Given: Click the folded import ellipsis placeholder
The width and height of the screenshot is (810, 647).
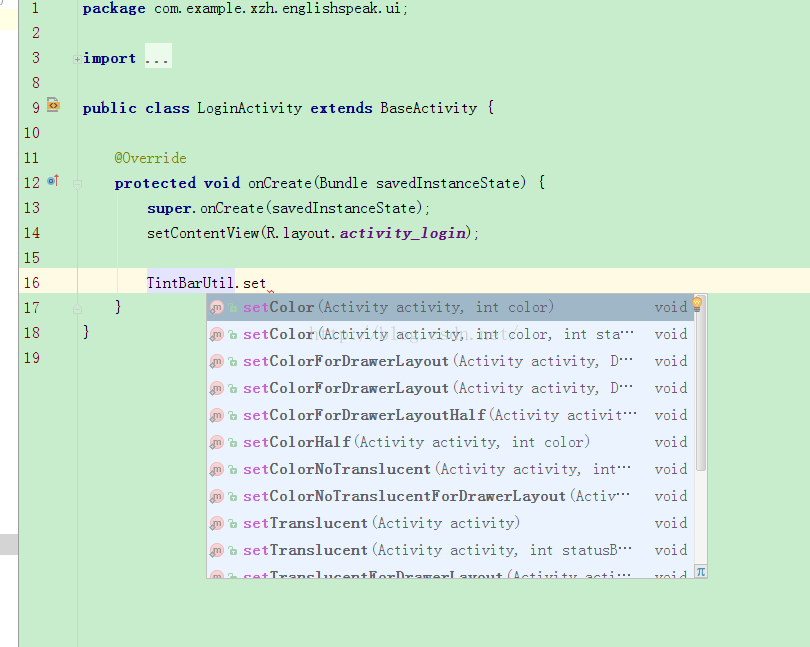Looking at the screenshot, I should click(158, 57).
